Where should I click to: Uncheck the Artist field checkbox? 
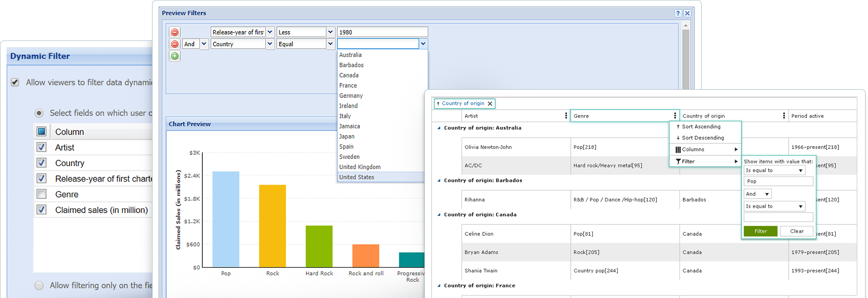click(x=41, y=147)
